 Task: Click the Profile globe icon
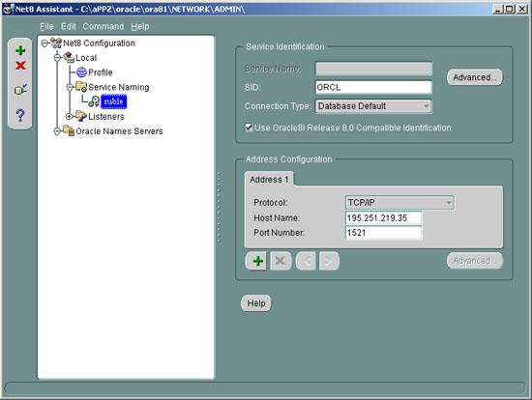[x=81, y=72]
